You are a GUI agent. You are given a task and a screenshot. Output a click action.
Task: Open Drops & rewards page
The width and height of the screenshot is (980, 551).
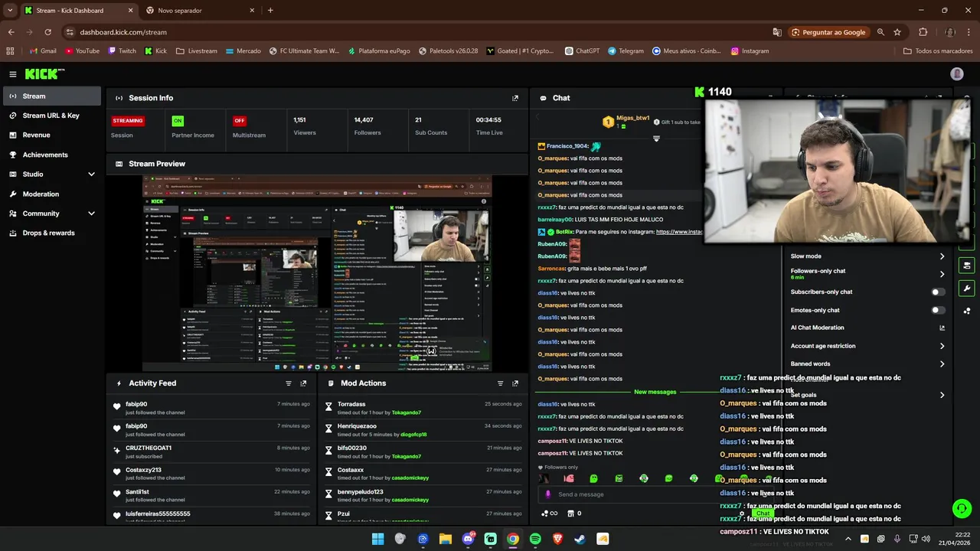51,233
